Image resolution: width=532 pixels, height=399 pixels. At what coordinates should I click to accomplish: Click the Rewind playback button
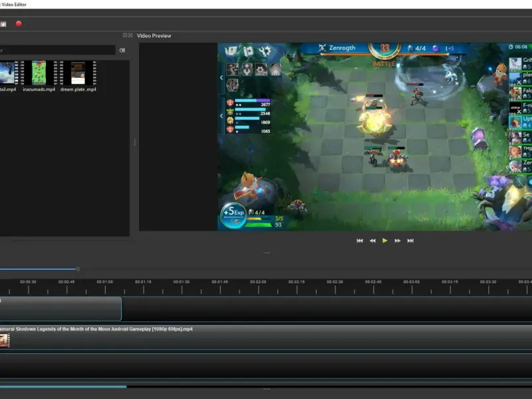pyautogui.click(x=372, y=241)
